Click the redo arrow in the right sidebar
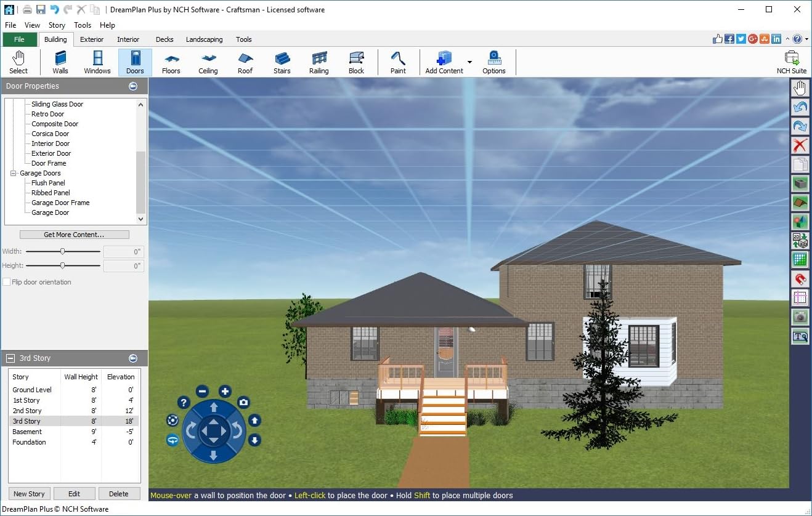Image resolution: width=812 pixels, height=516 pixels. click(x=800, y=126)
